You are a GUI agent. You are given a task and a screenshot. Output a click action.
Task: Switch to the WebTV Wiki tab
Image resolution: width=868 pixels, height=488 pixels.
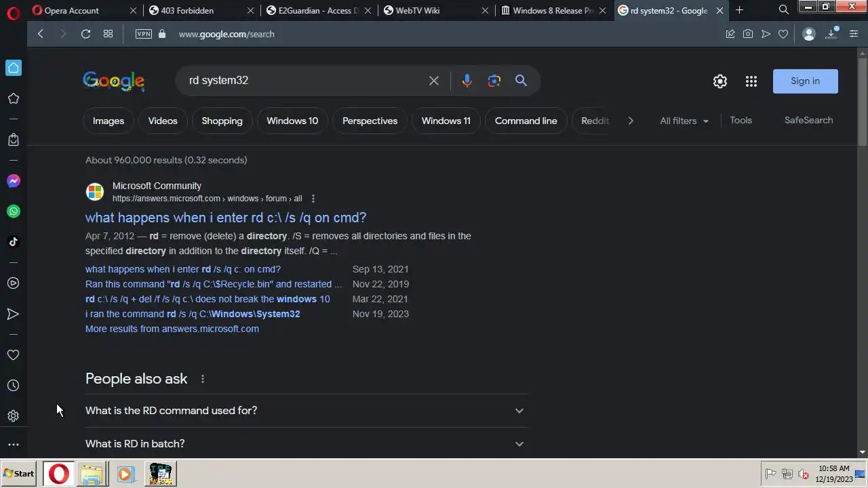click(436, 10)
